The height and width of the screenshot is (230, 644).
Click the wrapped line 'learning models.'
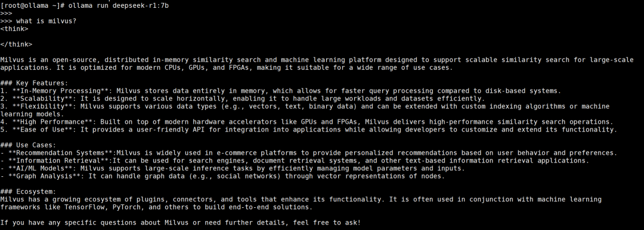point(32,114)
